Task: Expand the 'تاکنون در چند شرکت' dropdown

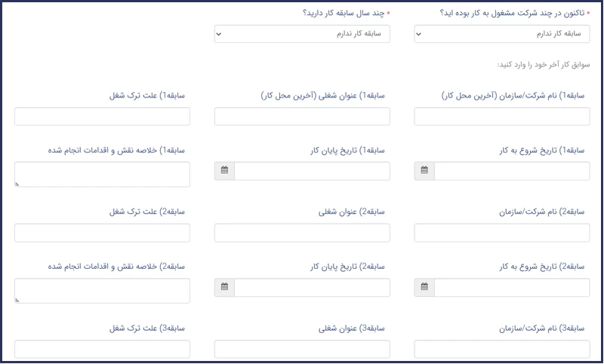Action: (x=502, y=34)
